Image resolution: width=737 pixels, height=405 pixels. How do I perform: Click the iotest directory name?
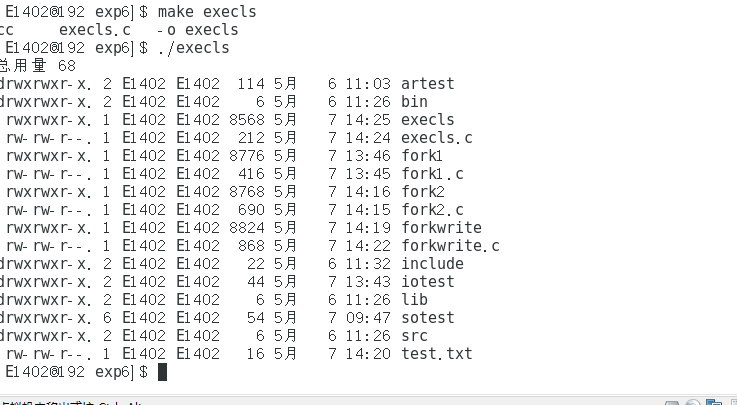click(427, 281)
